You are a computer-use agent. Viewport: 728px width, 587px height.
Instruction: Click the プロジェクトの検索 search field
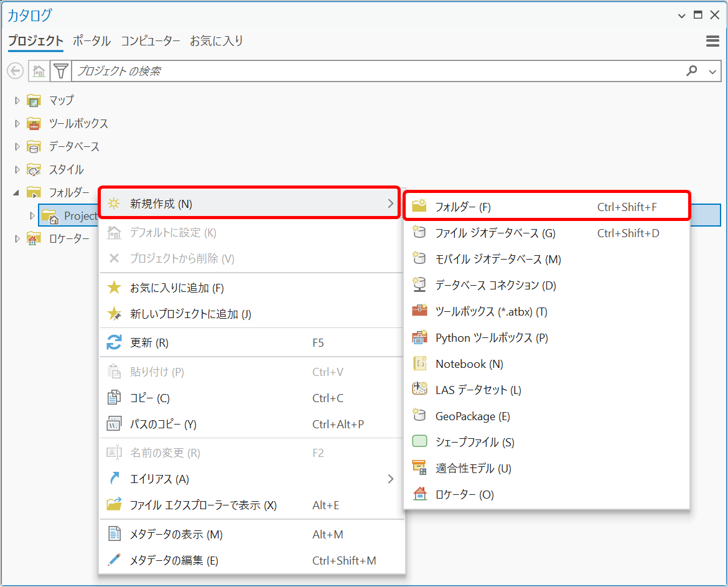373,71
